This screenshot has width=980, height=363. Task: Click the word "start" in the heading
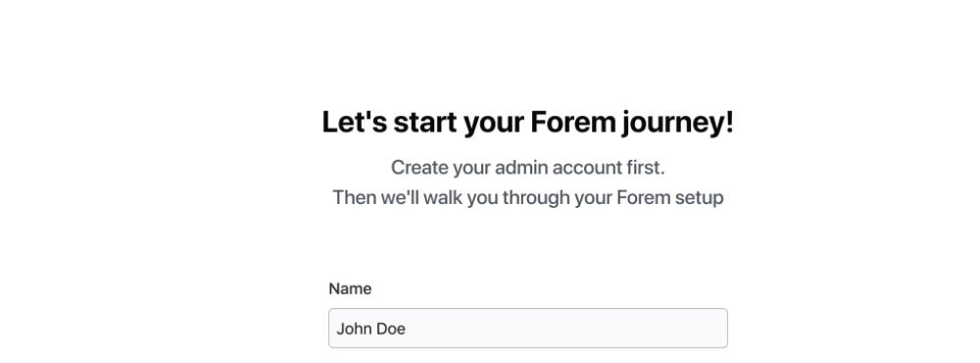click(425, 124)
